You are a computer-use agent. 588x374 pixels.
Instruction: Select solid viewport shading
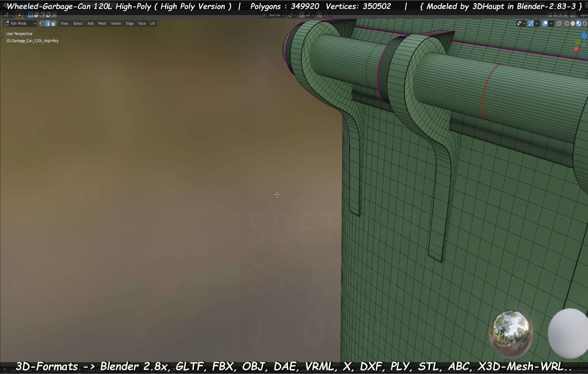point(573,23)
